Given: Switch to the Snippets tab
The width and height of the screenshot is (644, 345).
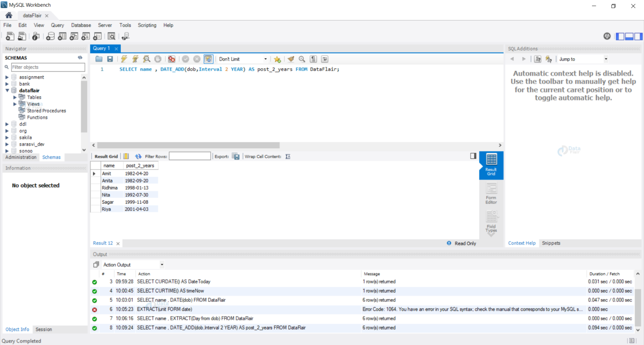Looking at the screenshot, I should [551, 243].
